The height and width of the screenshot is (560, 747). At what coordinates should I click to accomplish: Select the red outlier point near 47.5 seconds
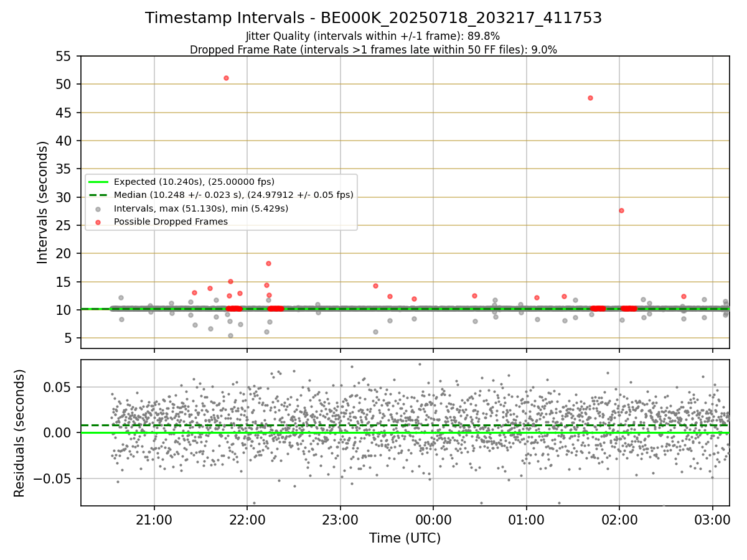point(590,98)
